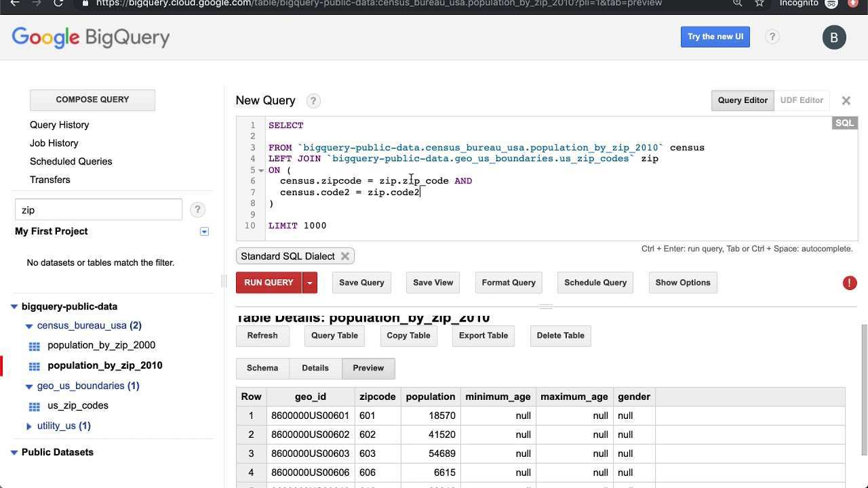The width and height of the screenshot is (868, 488).
Task: Open the header help question mark icon
Action: point(772,37)
